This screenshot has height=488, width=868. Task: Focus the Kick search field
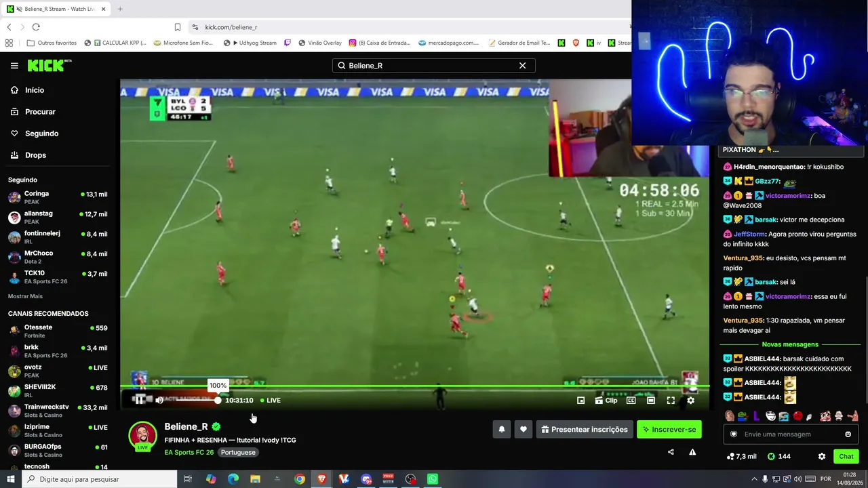pyautogui.click(x=434, y=66)
